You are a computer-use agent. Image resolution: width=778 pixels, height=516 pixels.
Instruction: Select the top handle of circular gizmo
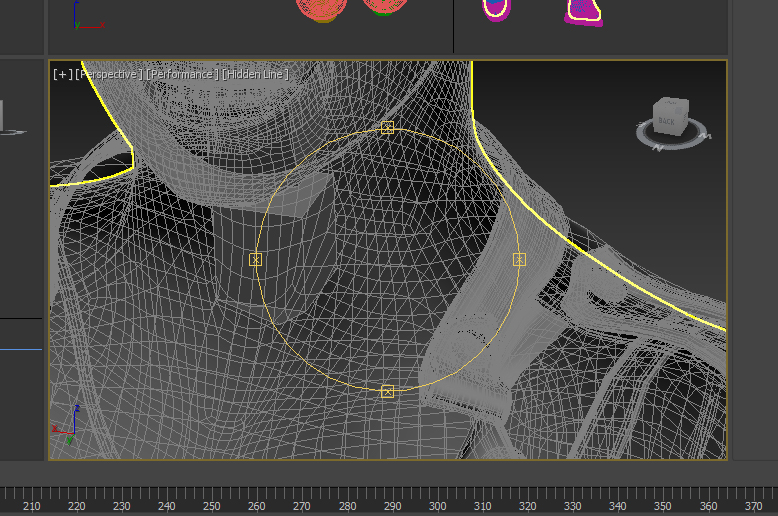[388, 128]
